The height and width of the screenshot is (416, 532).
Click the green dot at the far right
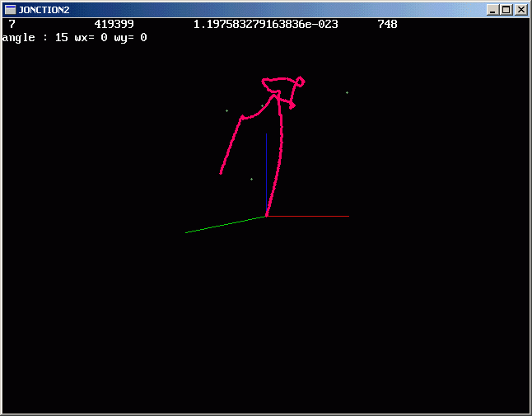point(347,92)
